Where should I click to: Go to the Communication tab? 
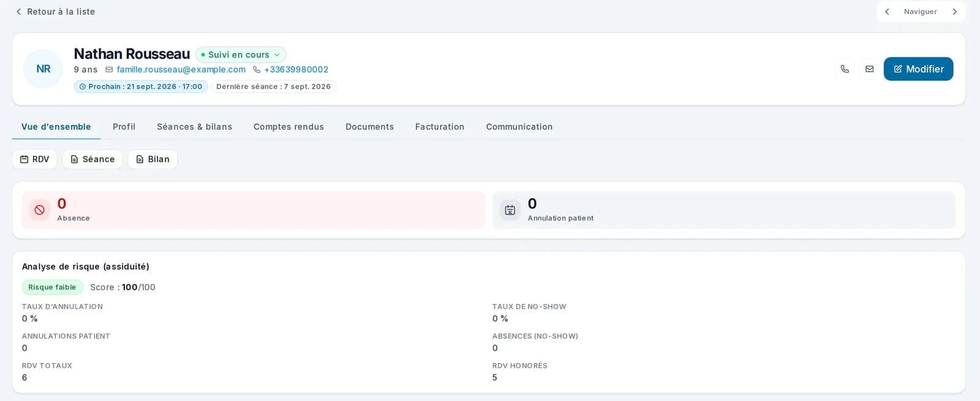(x=519, y=127)
